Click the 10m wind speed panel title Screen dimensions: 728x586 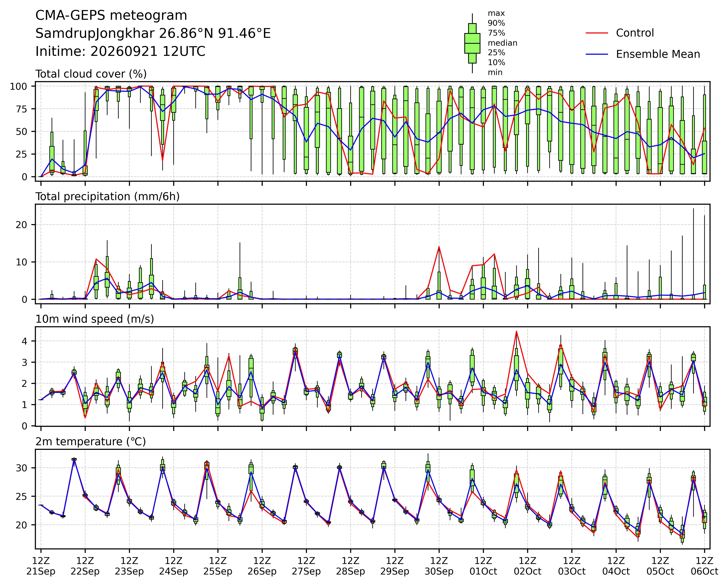pyautogui.click(x=95, y=319)
